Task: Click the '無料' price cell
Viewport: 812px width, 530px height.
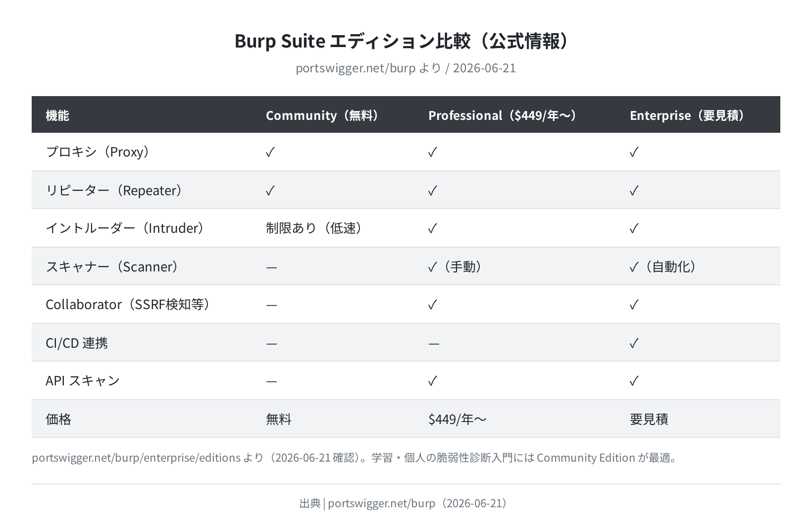Action: 279,419
